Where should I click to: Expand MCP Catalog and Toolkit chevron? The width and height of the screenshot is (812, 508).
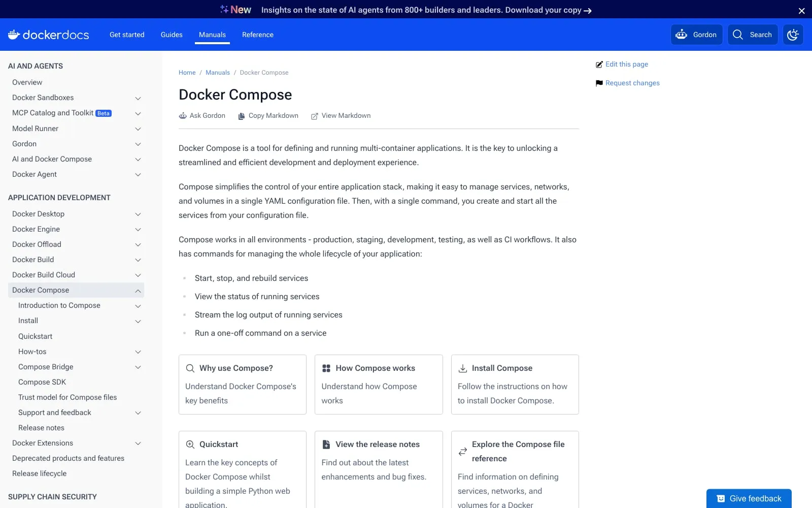coord(138,113)
